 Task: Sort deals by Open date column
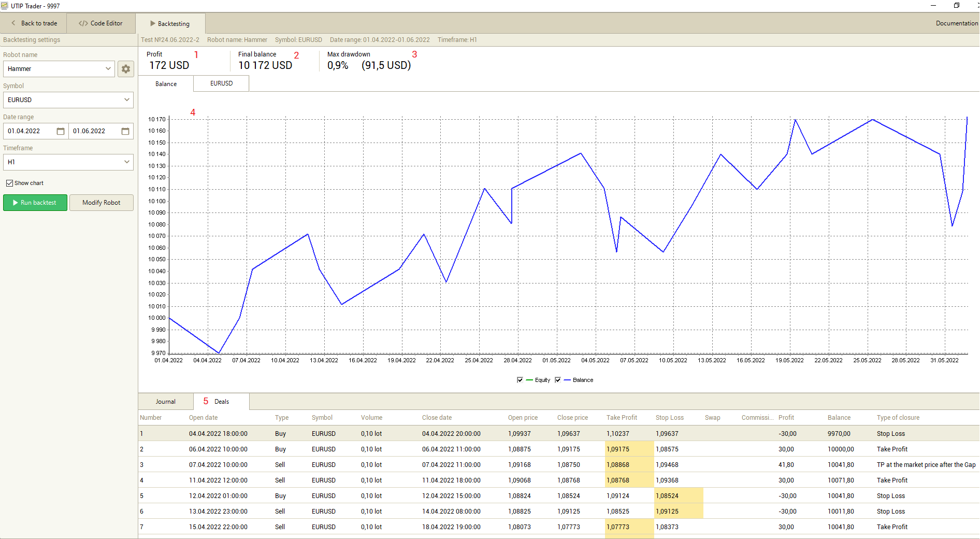pyautogui.click(x=203, y=418)
